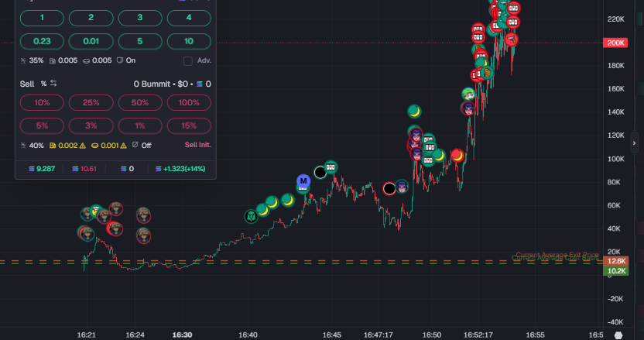Click the red banana sell marker

457,156
